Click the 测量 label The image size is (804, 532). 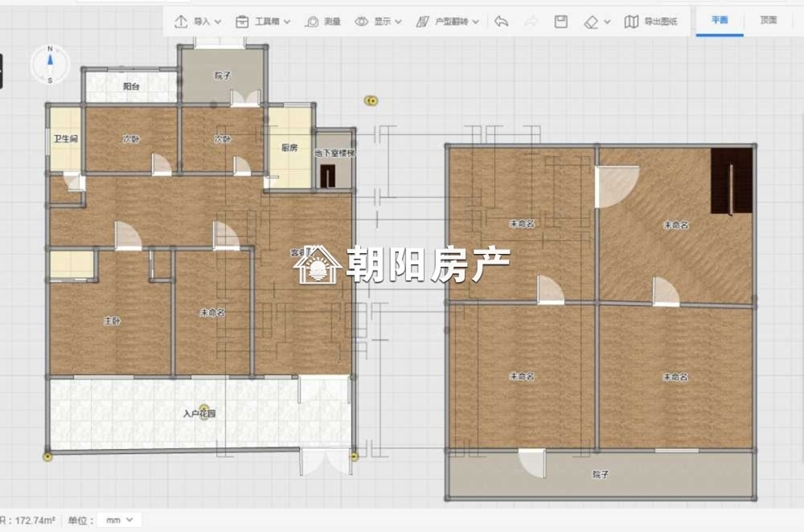coord(332,22)
